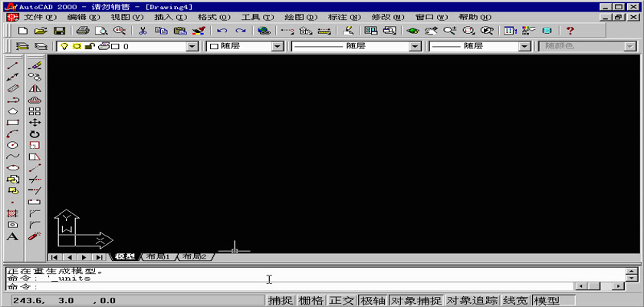The width and height of the screenshot is (644, 307).
Task: Click the color swatch beside 随层 color control
Action: pos(214,47)
